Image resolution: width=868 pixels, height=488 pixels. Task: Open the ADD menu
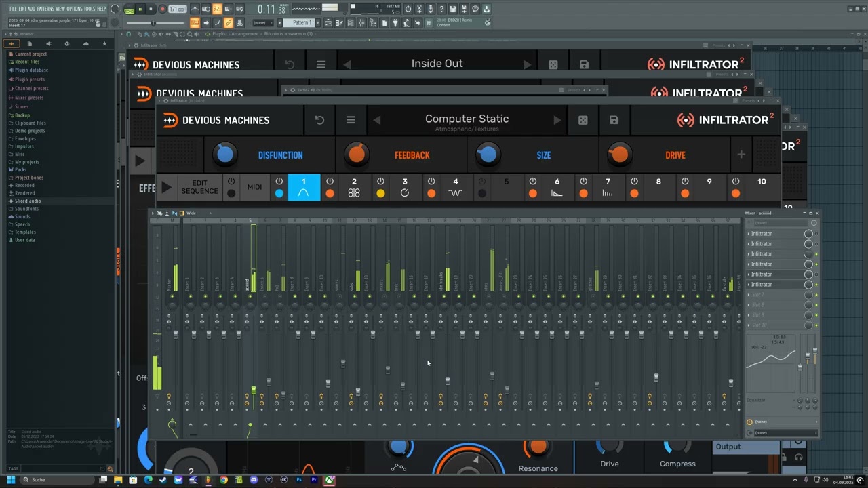coord(31,9)
